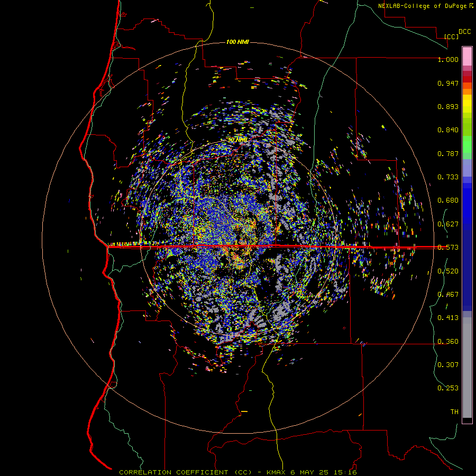Click the CORRELATION COEFFICIENT (CC) caption text

[x=185, y=472]
